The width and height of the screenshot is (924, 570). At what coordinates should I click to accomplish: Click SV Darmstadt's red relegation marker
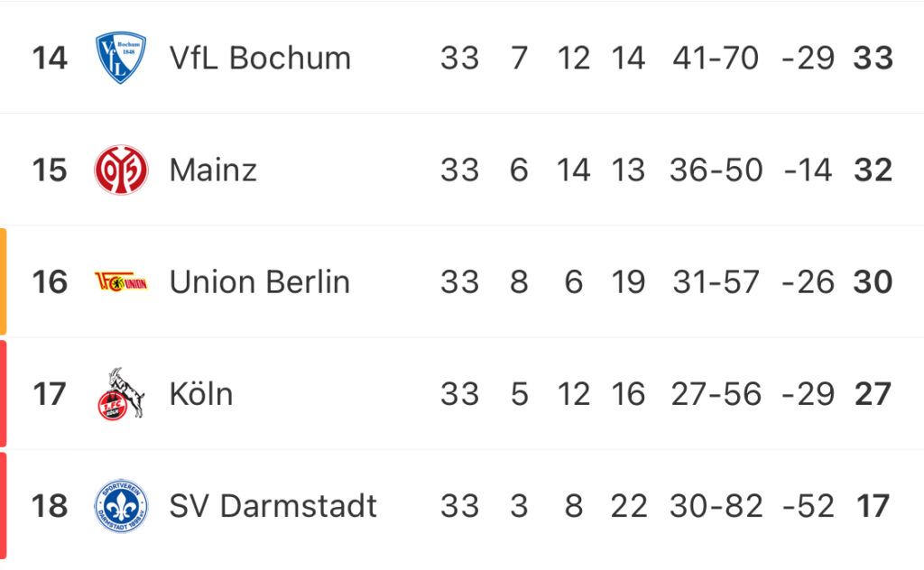click(3, 505)
